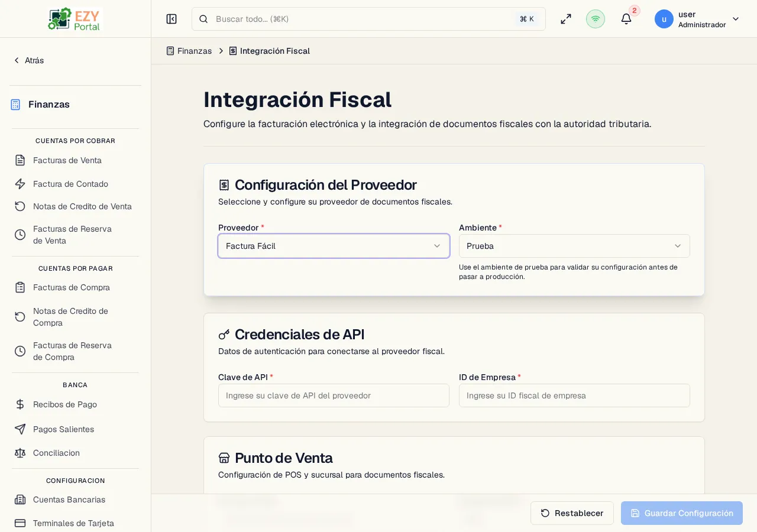Click the Facturas de Reserva de Compra clock icon
The image size is (757, 532).
tap(20, 351)
